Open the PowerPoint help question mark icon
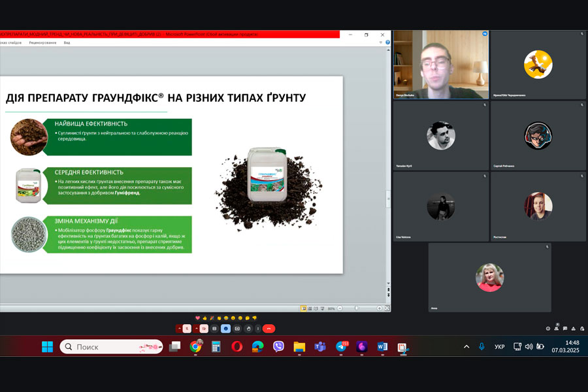Viewport: 588px width, 392px height. [387, 42]
